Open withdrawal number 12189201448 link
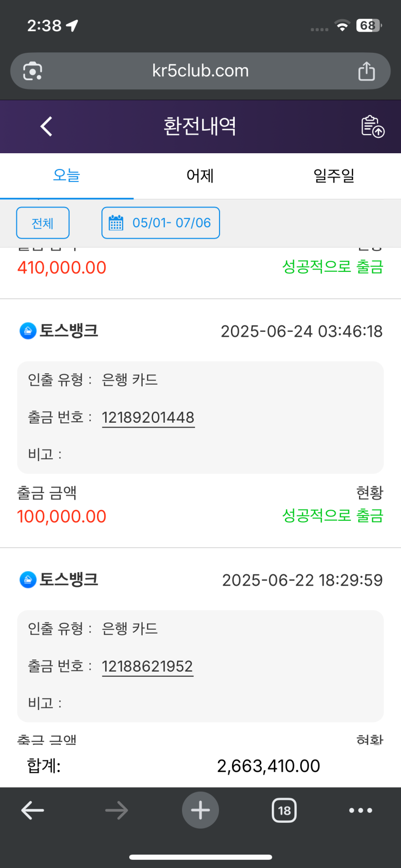The height and width of the screenshot is (868, 401). 148,417
